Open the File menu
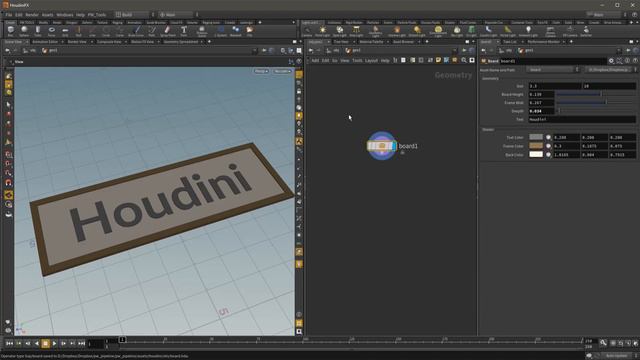 [x=9, y=15]
